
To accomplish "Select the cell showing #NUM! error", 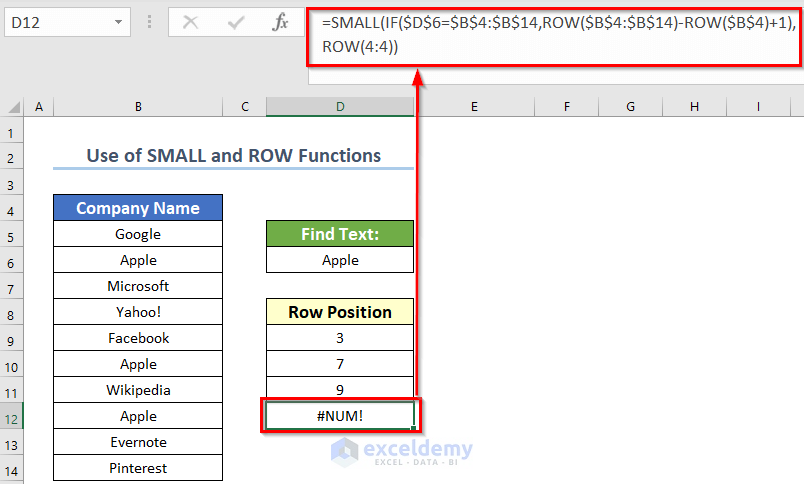I will click(x=340, y=416).
